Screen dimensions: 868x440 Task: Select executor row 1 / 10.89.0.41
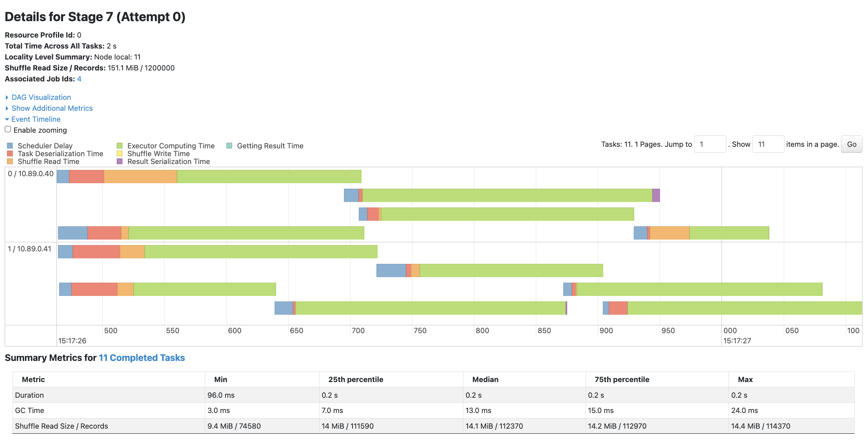[x=29, y=249]
